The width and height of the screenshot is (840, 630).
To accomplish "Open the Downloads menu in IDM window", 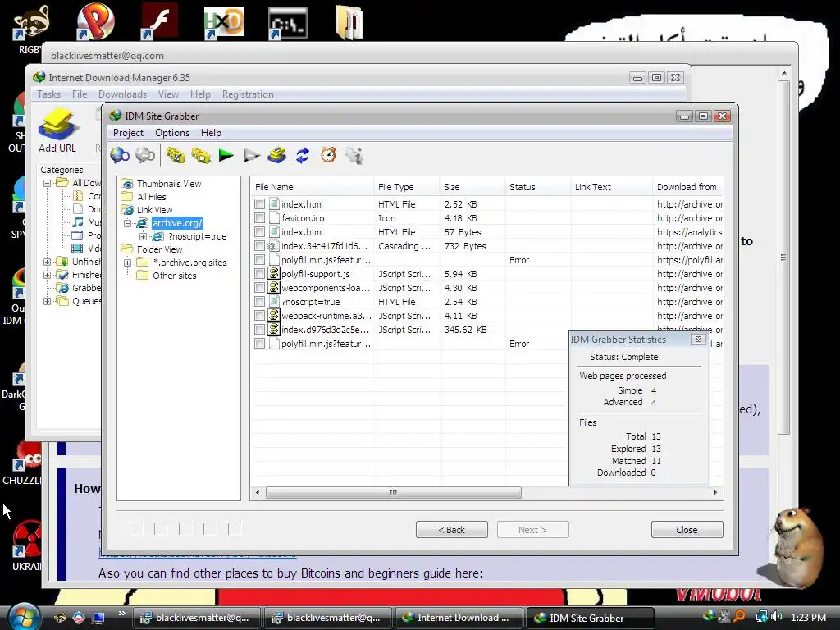I will click(x=123, y=94).
